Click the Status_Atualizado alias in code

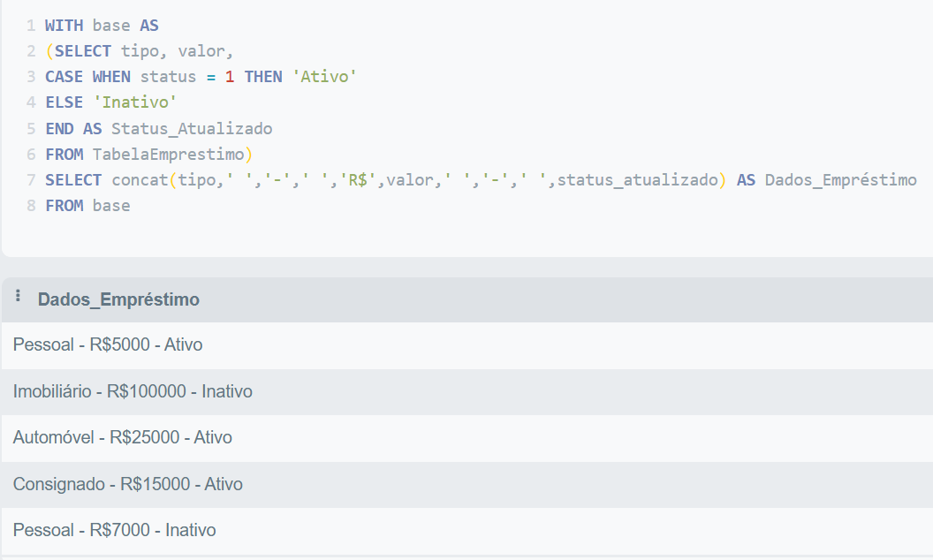[191, 129]
